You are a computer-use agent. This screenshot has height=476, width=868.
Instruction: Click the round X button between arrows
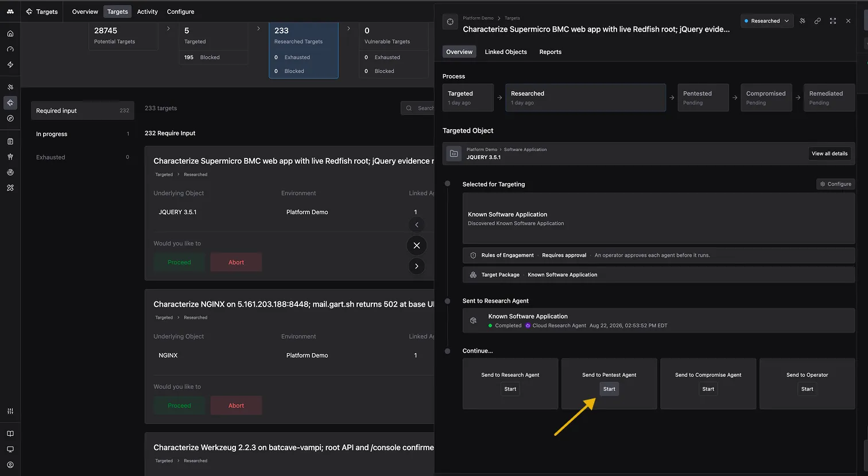[417, 245]
